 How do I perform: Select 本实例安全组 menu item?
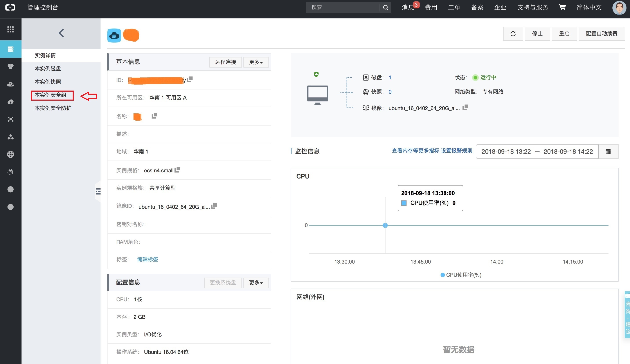click(x=50, y=95)
